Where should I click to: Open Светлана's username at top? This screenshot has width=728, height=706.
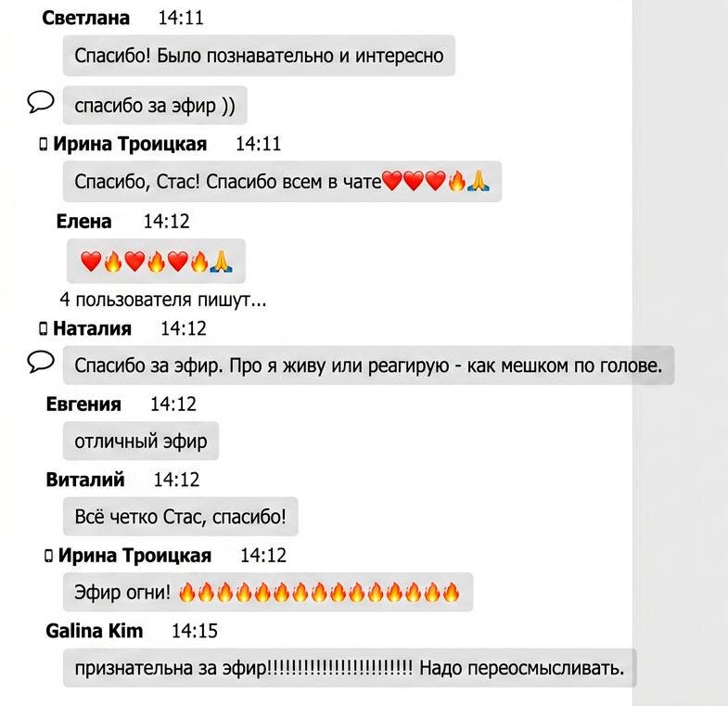click(x=86, y=18)
